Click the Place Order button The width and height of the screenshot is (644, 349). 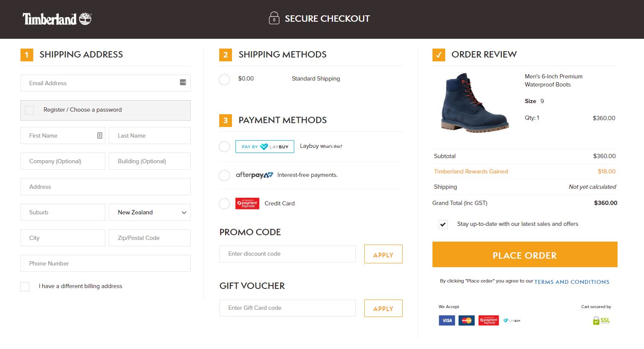coord(525,255)
